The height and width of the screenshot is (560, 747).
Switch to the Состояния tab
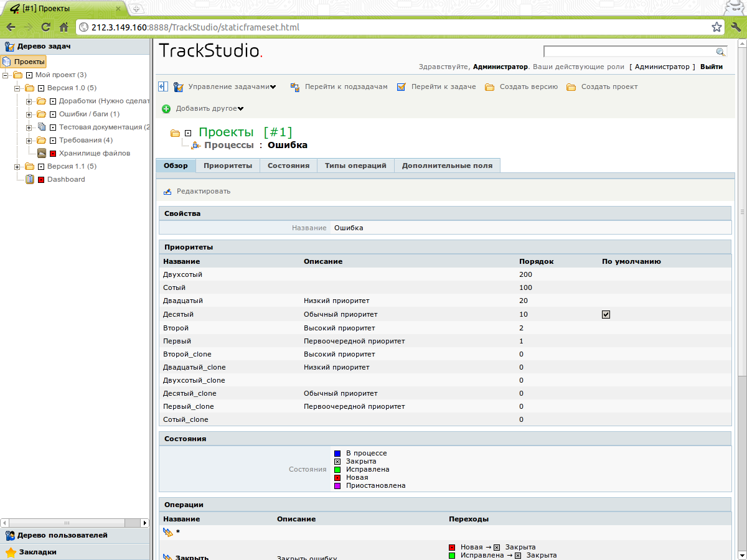pos(288,166)
